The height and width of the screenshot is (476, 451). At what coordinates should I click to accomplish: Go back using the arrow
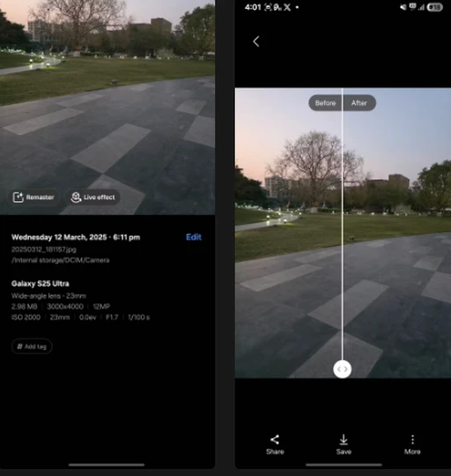[256, 41]
